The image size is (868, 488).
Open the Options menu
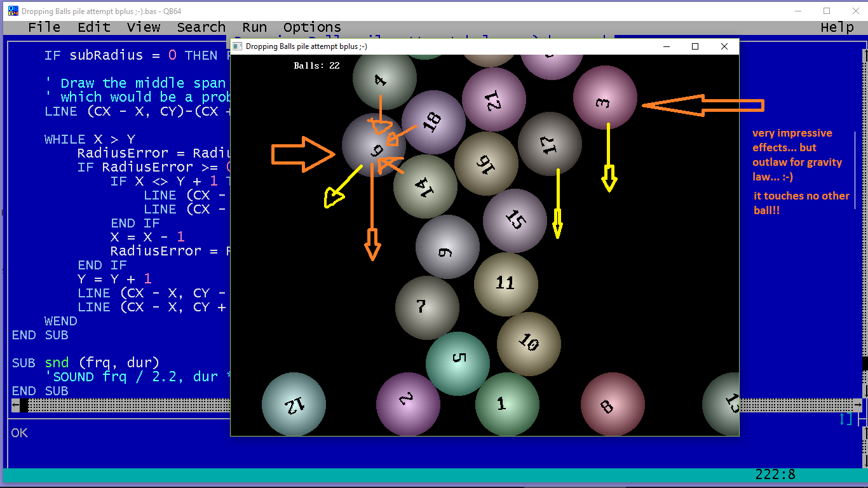click(312, 27)
